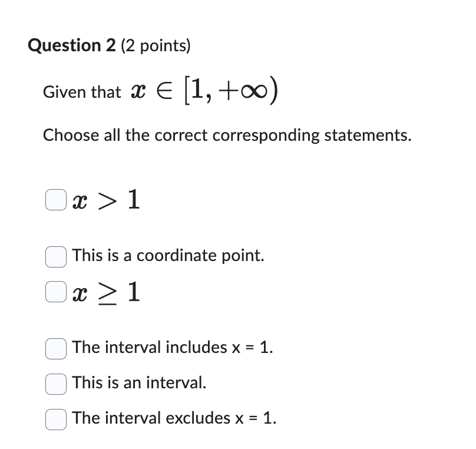This screenshot has width=476, height=449.
Task: Click the 'Given that' statement text
Action: (81, 93)
